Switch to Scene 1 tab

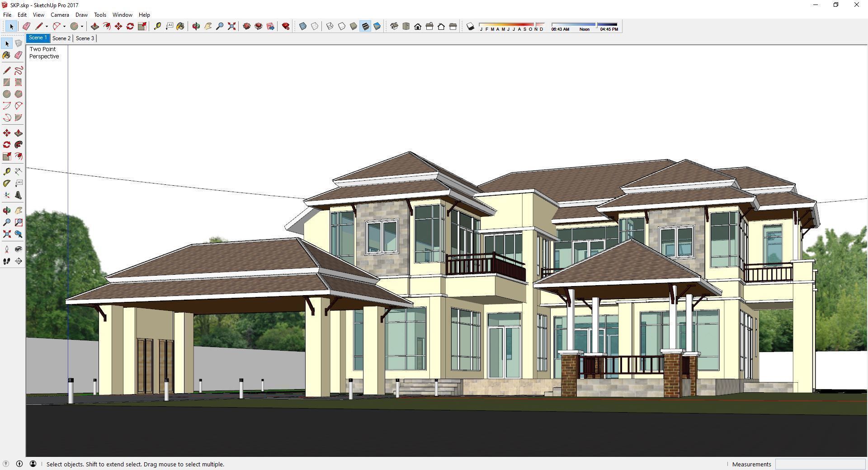(x=38, y=38)
